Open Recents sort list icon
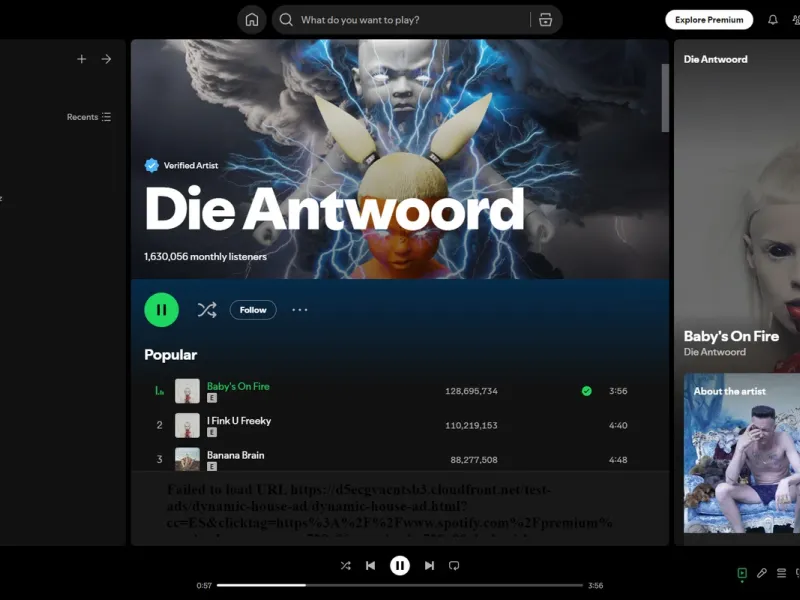 tap(106, 117)
